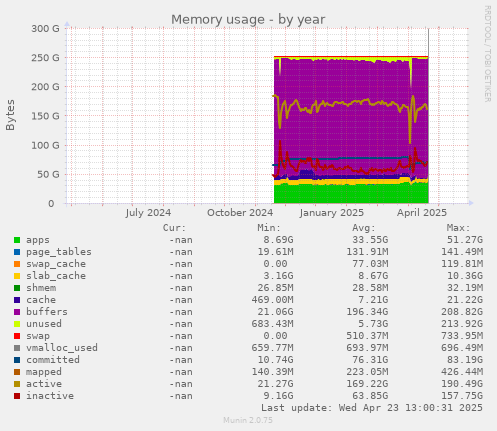The width and height of the screenshot is (497, 431).
Task: Select the 'committed' legend label
Action: (x=53, y=360)
